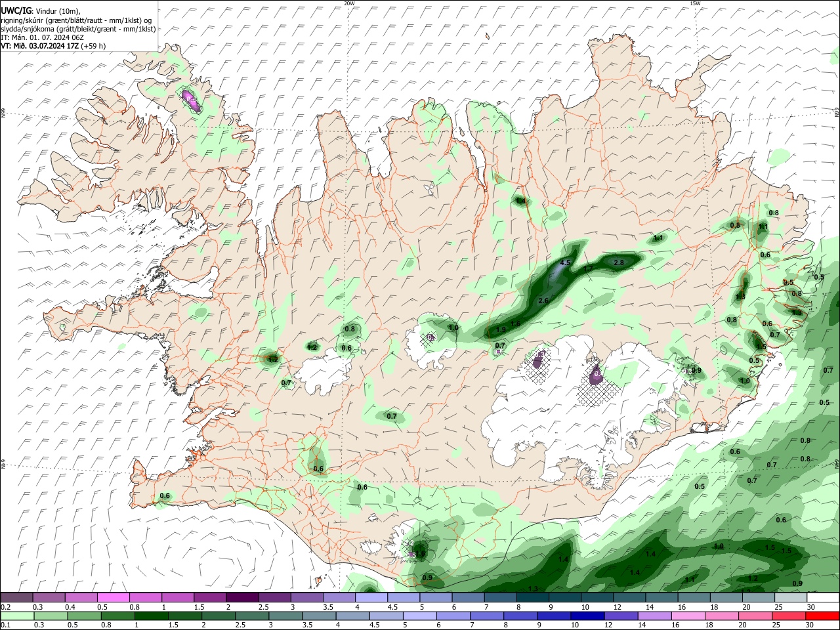Click the 0.1 number label in the rain legend

tap(5, 625)
